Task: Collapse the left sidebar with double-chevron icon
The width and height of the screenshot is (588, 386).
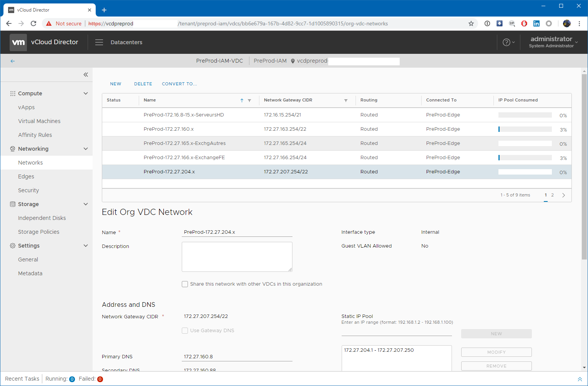Action: click(86, 75)
